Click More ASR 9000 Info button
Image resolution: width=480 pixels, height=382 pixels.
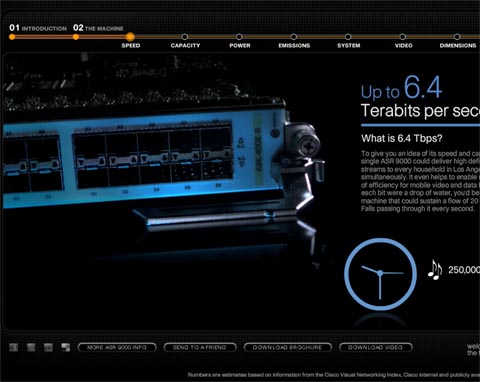117,347
